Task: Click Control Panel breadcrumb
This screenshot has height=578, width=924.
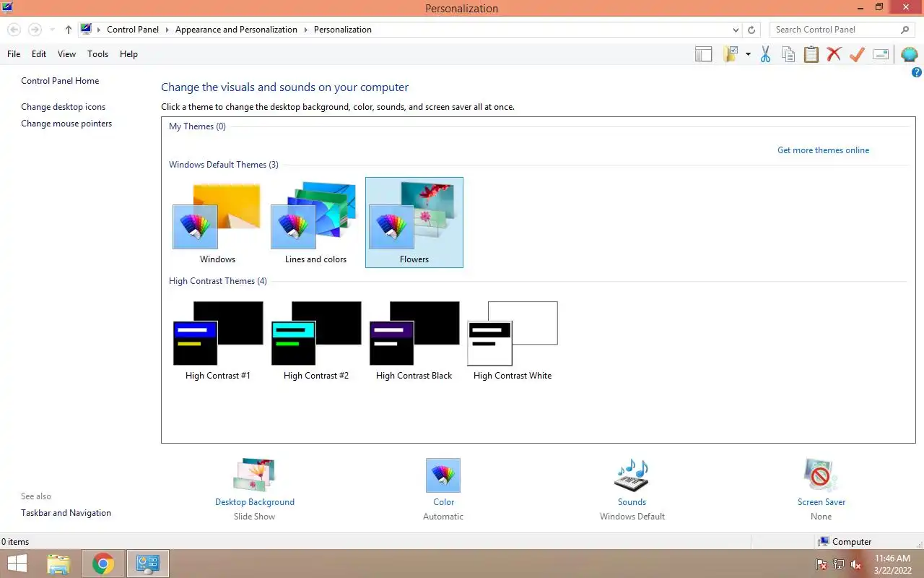Action: point(133,30)
